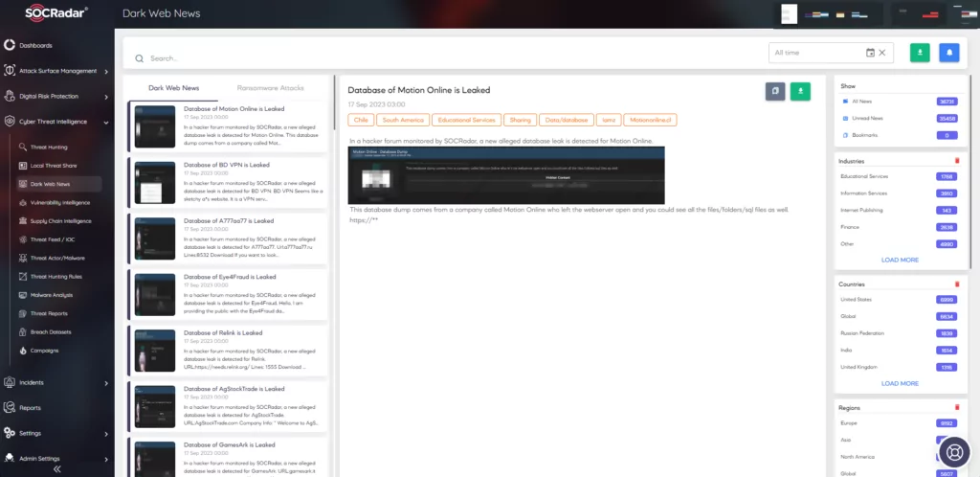Collapse the sidebar with double chevron

tap(56, 469)
